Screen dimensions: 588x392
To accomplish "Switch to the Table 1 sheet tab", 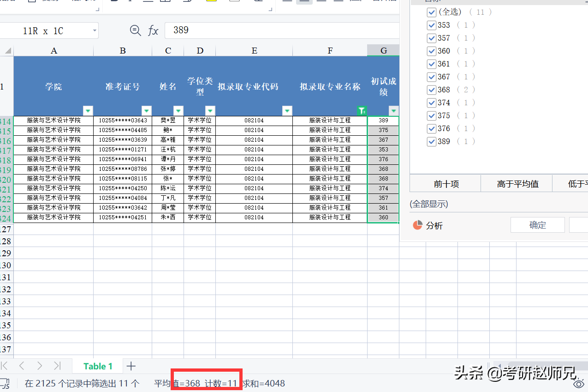I will point(97,366).
